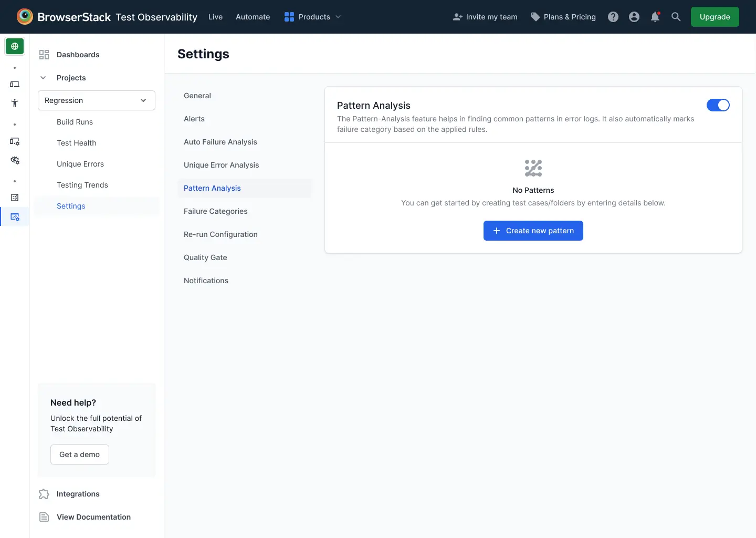The width and height of the screenshot is (756, 538).
Task: Open the account profile icon
Action: (634, 17)
